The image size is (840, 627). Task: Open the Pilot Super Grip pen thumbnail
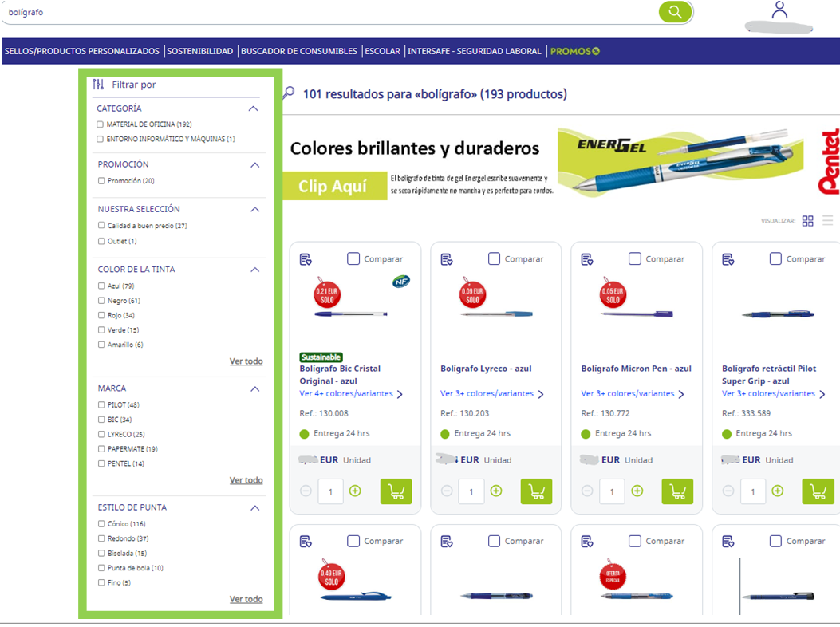(x=778, y=314)
